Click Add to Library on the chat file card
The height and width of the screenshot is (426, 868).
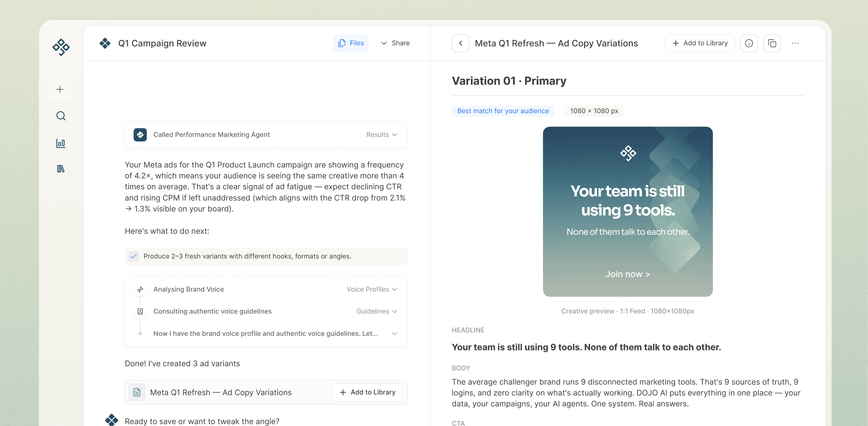pos(368,392)
